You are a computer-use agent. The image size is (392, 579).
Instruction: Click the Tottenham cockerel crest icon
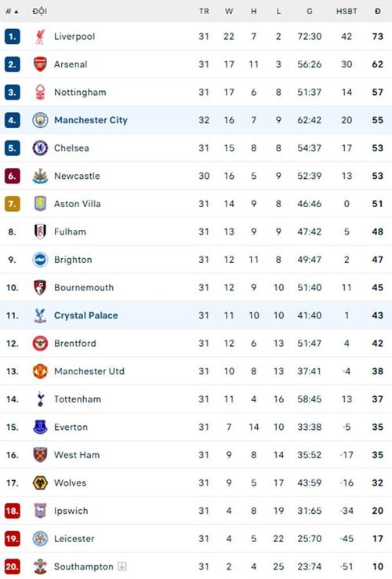coord(40,399)
